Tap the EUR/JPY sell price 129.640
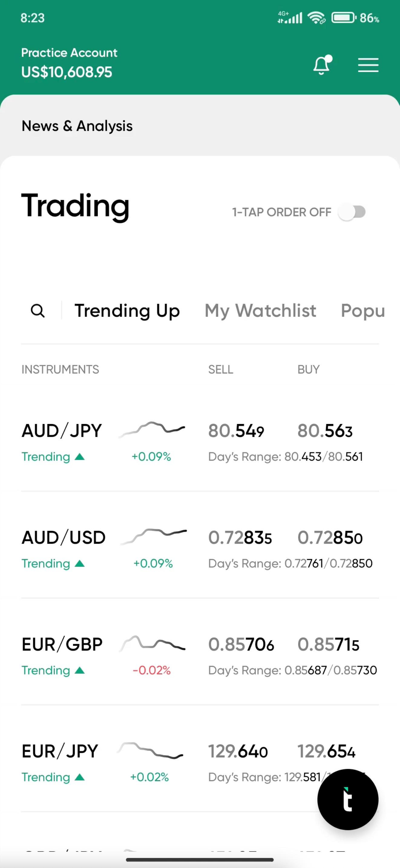400x868 pixels. (238, 751)
